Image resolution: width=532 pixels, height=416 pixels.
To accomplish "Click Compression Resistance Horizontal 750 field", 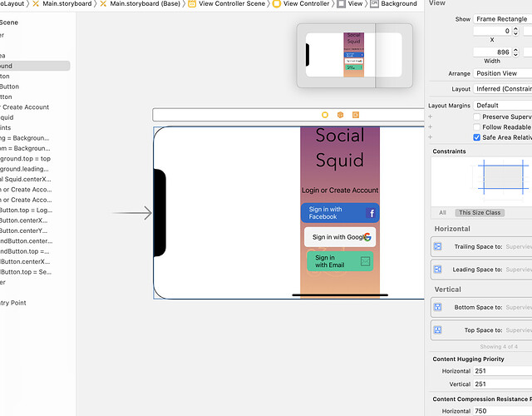I will (x=502, y=411).
